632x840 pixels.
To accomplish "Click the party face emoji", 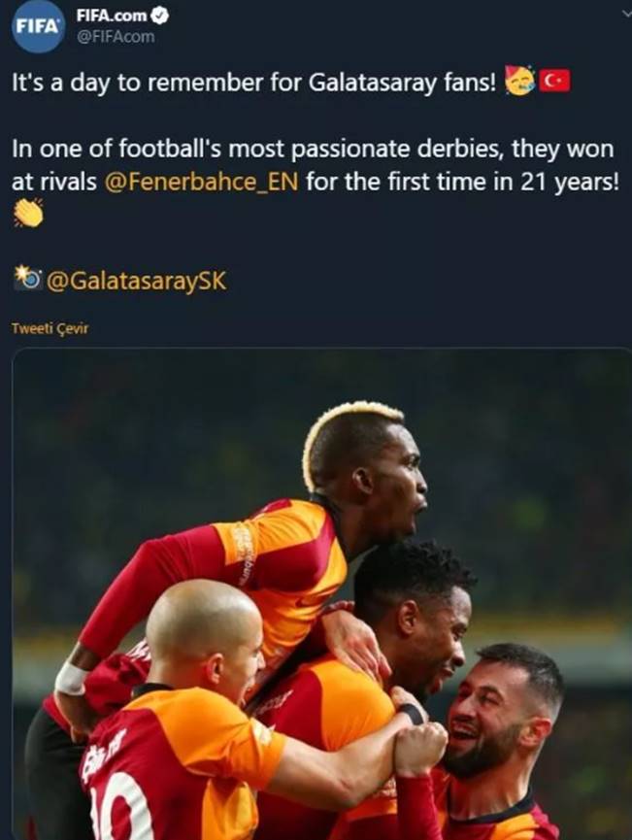I will [519, 81].
